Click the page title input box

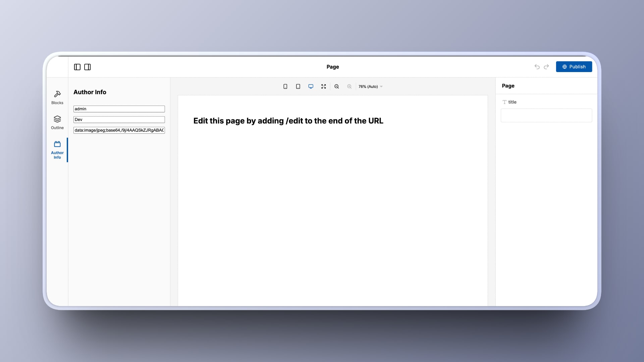point(546,115)
